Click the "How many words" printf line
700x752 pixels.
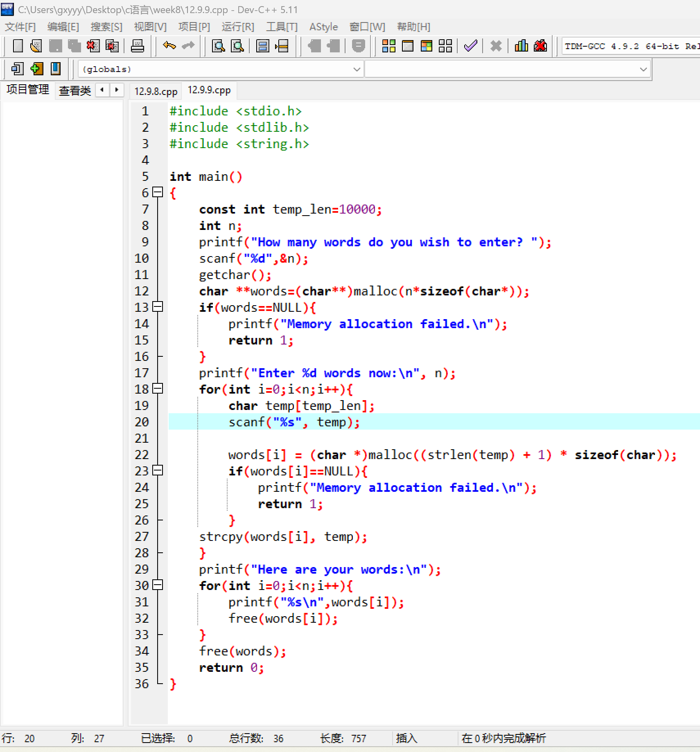coord(375,242)
